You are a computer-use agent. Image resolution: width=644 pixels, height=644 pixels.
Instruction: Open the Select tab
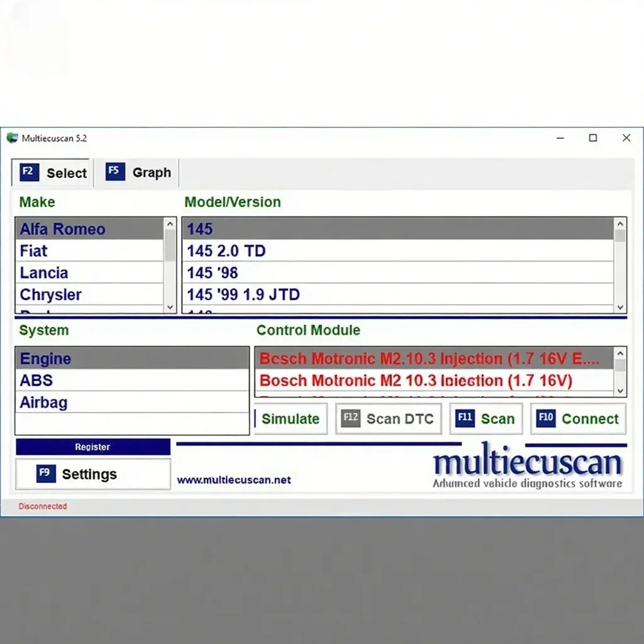pos(50,173)
